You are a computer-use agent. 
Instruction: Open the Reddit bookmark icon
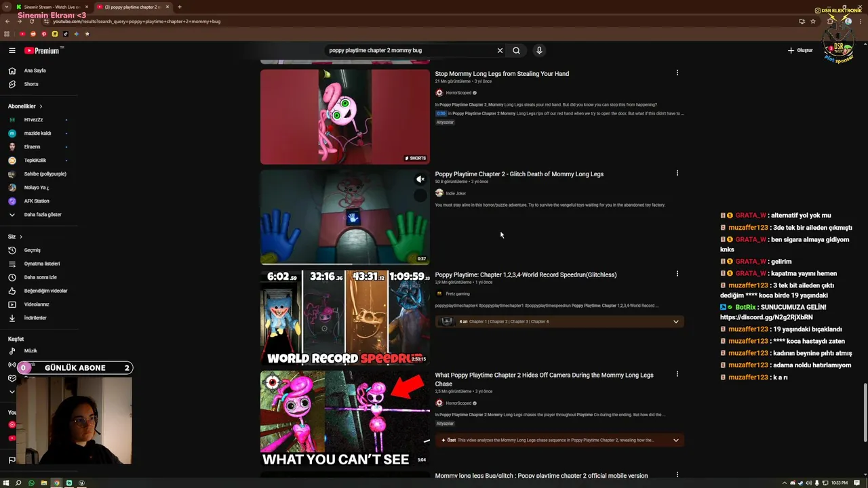point(33,34)
